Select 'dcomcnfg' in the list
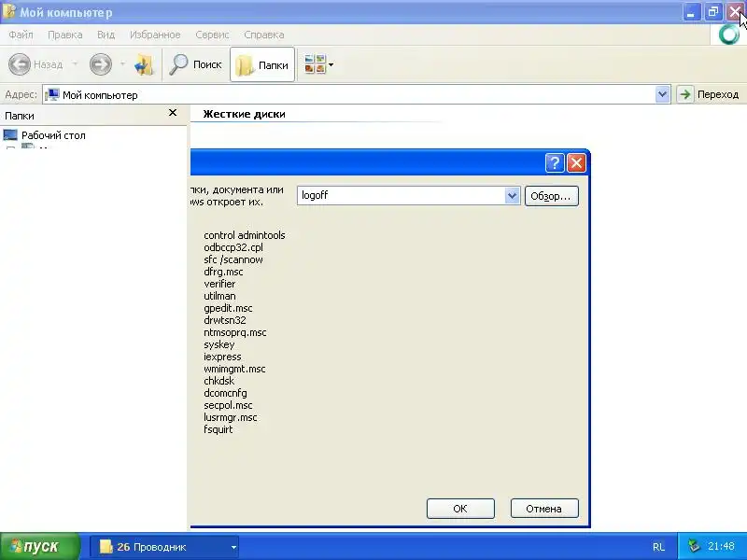Viewport: 747px width, 560px height. (225, 393)
